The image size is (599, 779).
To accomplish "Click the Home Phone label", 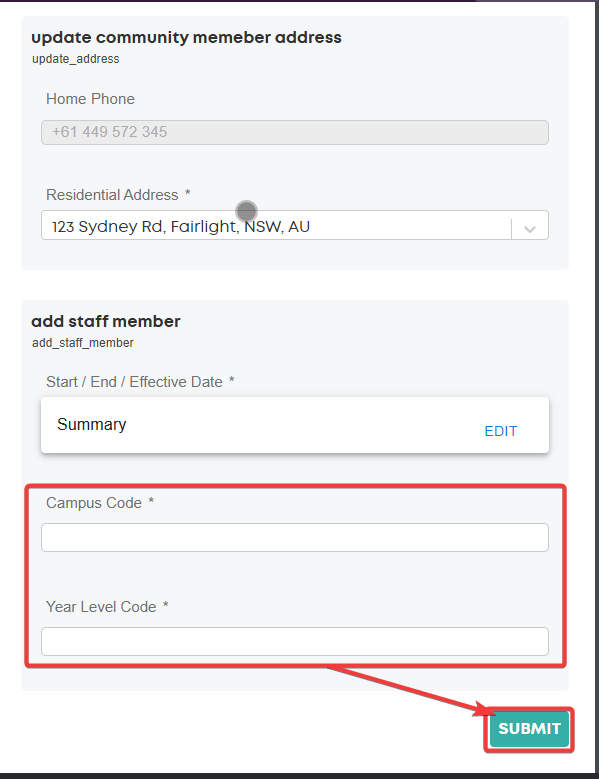I will (x=90, y=99).
